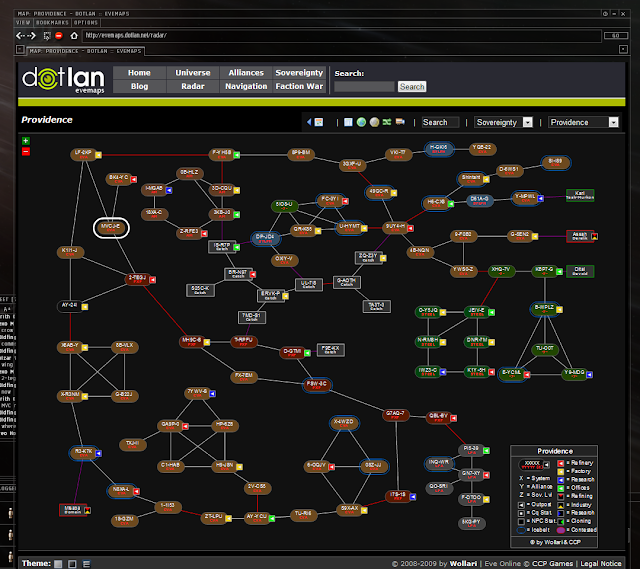Click the map toolbar Search field
640x569 pixels.
[x=440, y=122]
